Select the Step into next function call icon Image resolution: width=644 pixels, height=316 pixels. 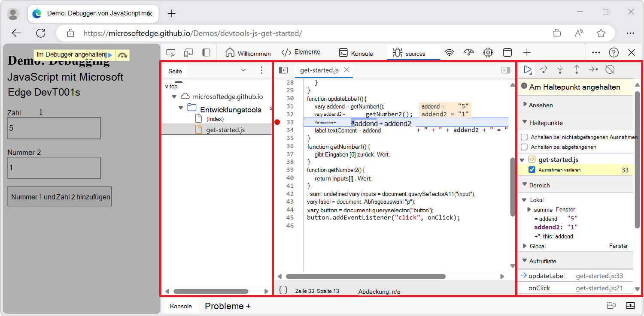click(560, 69)
